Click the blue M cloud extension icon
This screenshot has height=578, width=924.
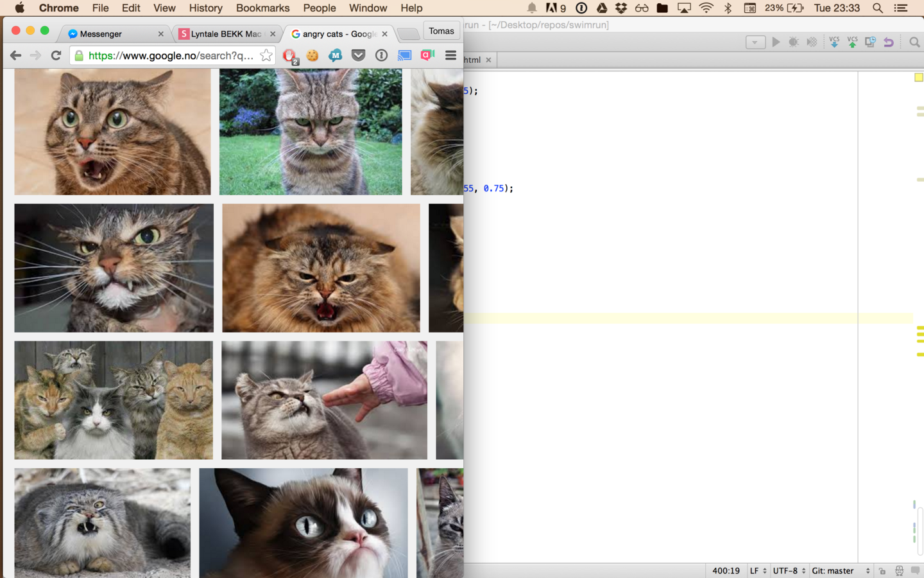[x=336, y=56]
